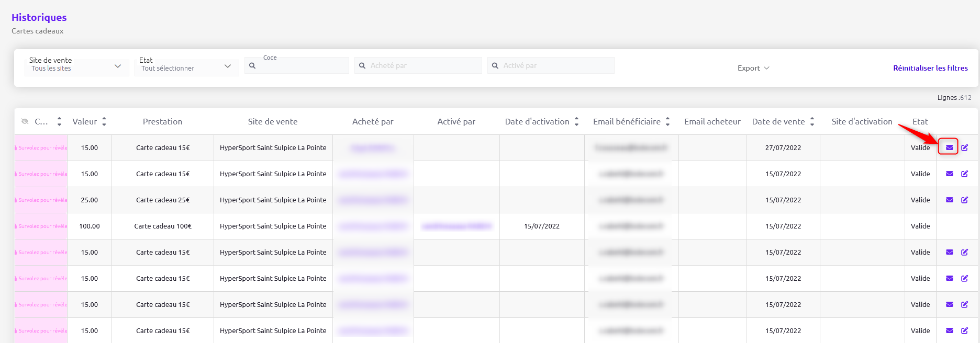Click the Site d'activation column header
The height and width of the screenshot is (343, 980).
862,121
